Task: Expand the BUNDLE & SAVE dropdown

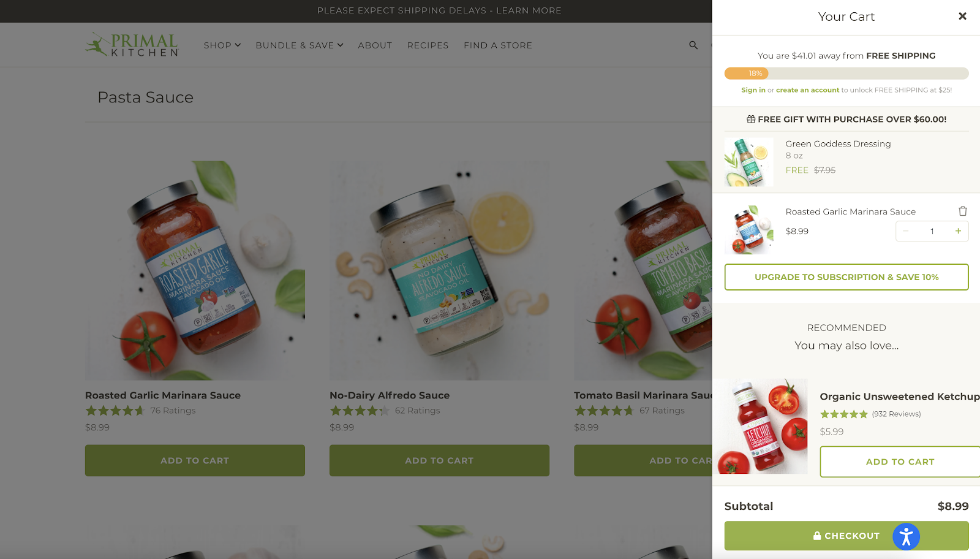Action: pos(300,45)
